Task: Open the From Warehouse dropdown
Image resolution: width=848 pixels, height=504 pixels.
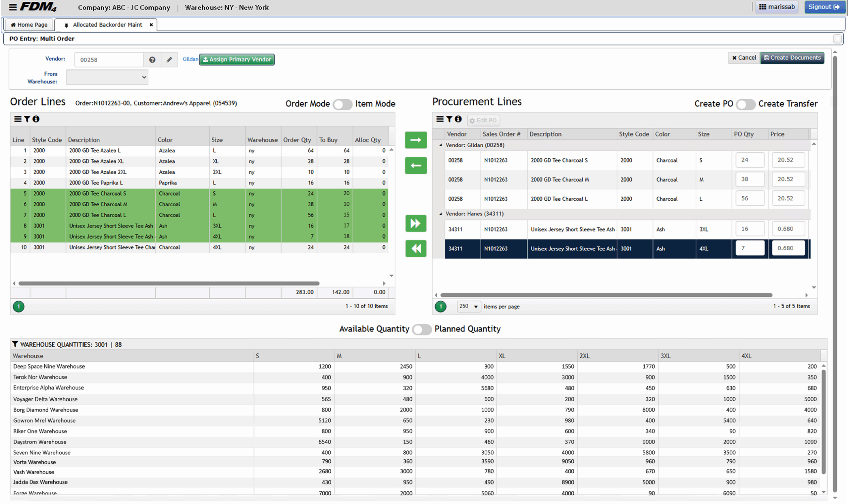Action: [107, 77]
